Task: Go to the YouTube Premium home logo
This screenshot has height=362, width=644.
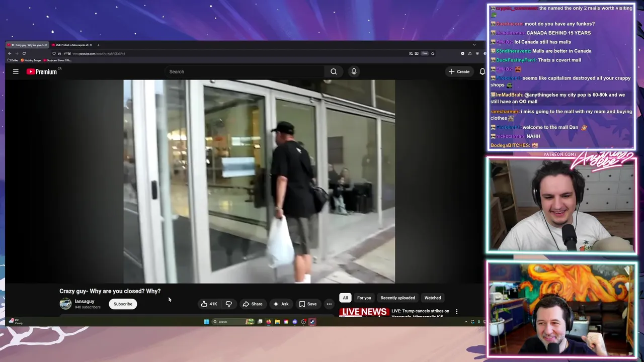Action: 42,72
